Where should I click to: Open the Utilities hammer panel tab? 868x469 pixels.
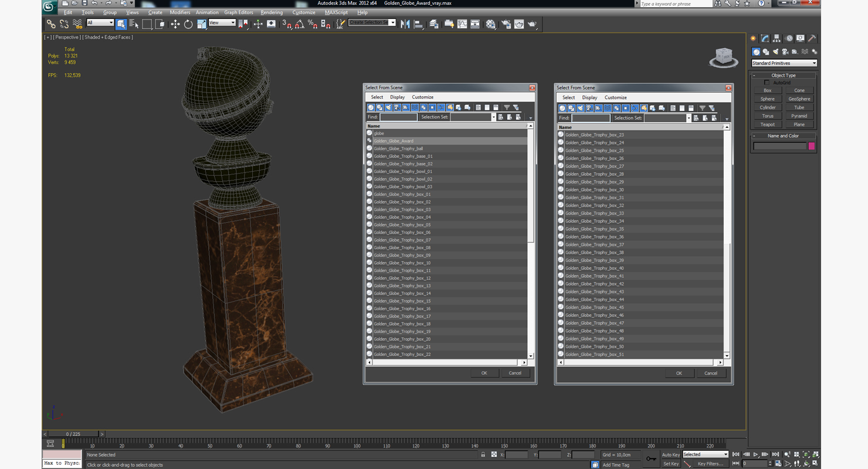click(x=812, y=38)
